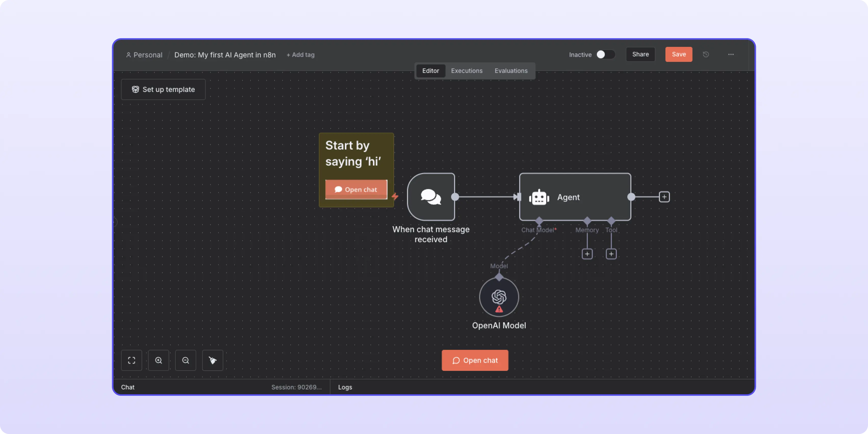Select the Agent robot node
Image resolution: width=868 pixels, height=434 pixels.
tap(575, 197)
